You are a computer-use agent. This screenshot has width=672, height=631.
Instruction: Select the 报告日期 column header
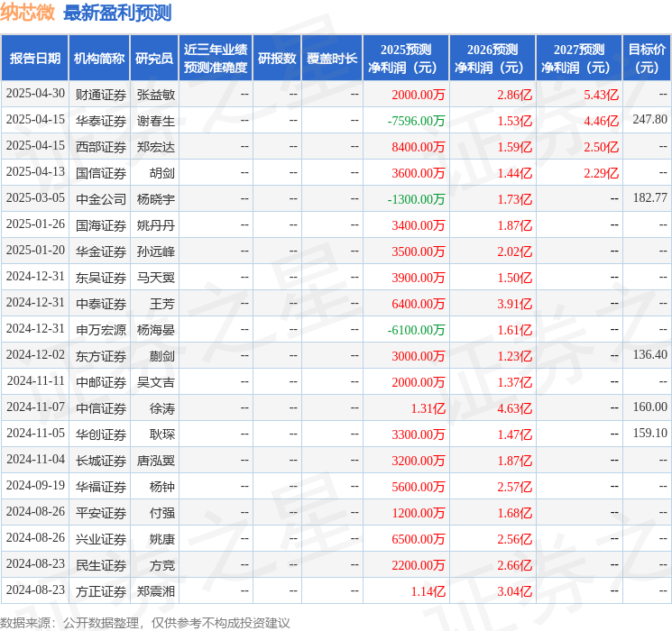[x=34, y=59]
